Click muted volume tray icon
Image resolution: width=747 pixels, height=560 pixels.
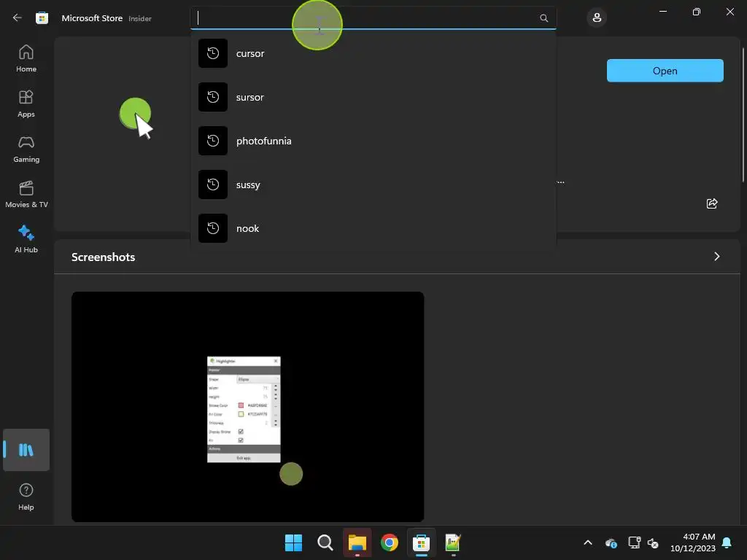(653, 542)
